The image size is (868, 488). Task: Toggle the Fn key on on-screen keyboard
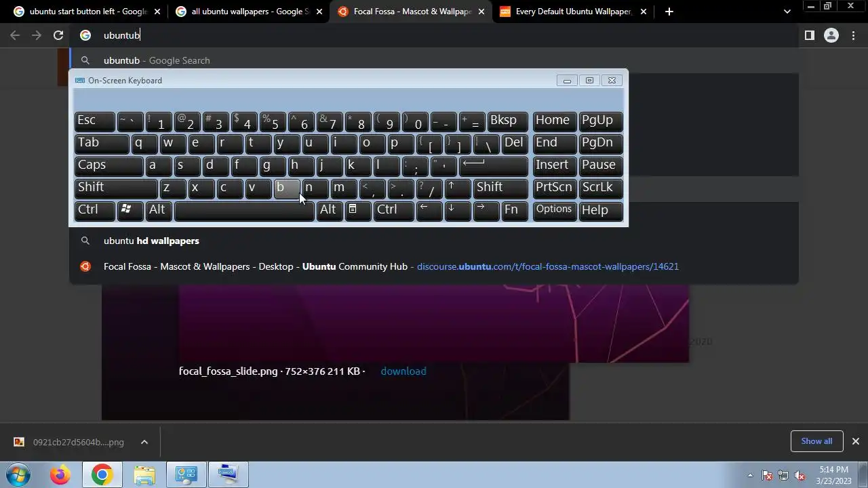tap(515, 210)
